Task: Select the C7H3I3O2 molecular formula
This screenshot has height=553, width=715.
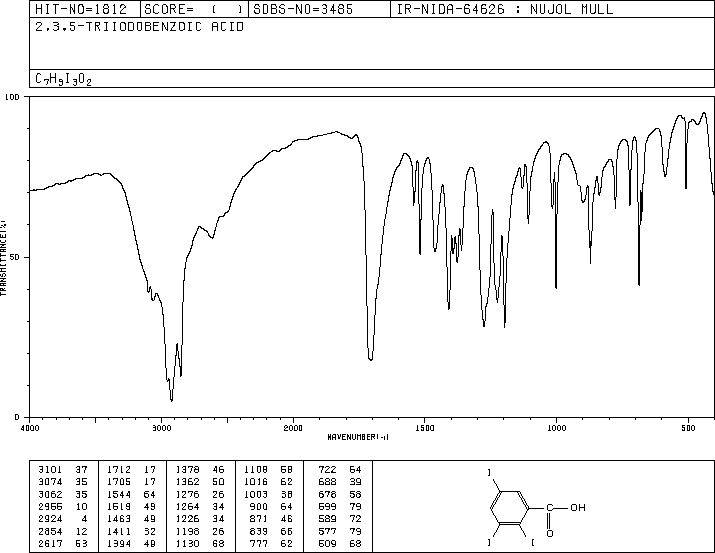Action: [63, 79]
